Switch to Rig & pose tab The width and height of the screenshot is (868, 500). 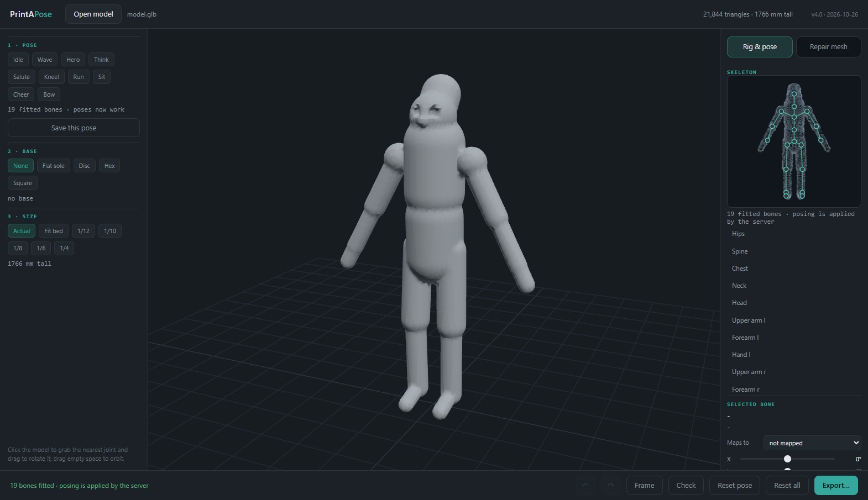pyautogui.click(x=760, y=47)
